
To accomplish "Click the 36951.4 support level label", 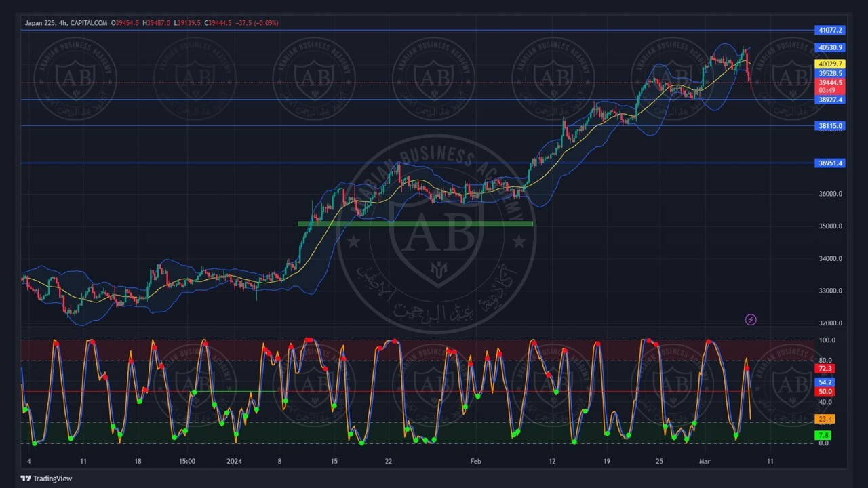I will click(x=830, y=163).
